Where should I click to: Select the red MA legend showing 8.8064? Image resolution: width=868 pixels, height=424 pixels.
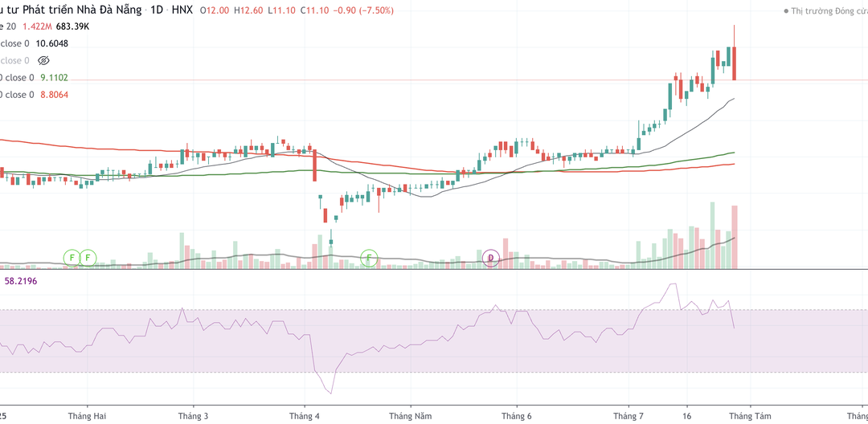[55, 95]
